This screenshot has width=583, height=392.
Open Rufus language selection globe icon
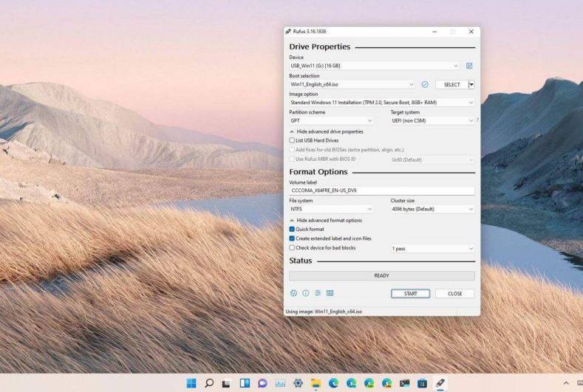[294, 293]
